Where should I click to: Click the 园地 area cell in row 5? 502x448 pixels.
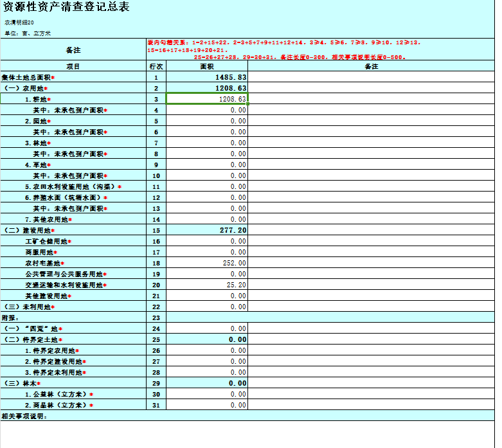pos(207,121)
